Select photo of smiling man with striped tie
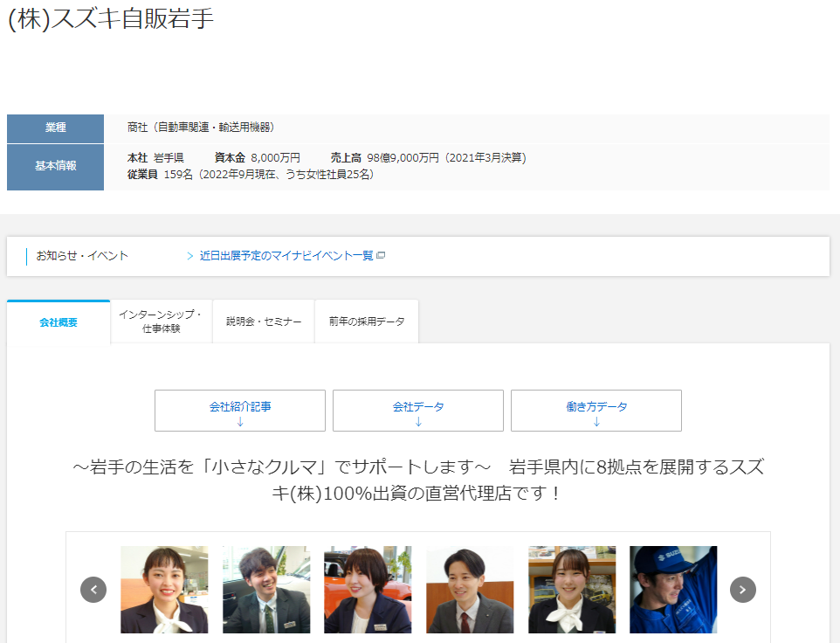The height and width of the screenshot is (643, 840). point(266,590)
